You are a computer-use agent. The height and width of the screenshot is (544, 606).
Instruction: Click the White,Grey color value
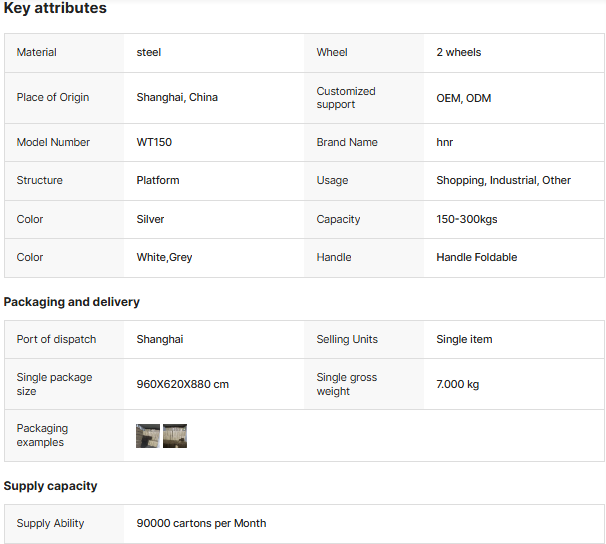[x=165, y=257]
